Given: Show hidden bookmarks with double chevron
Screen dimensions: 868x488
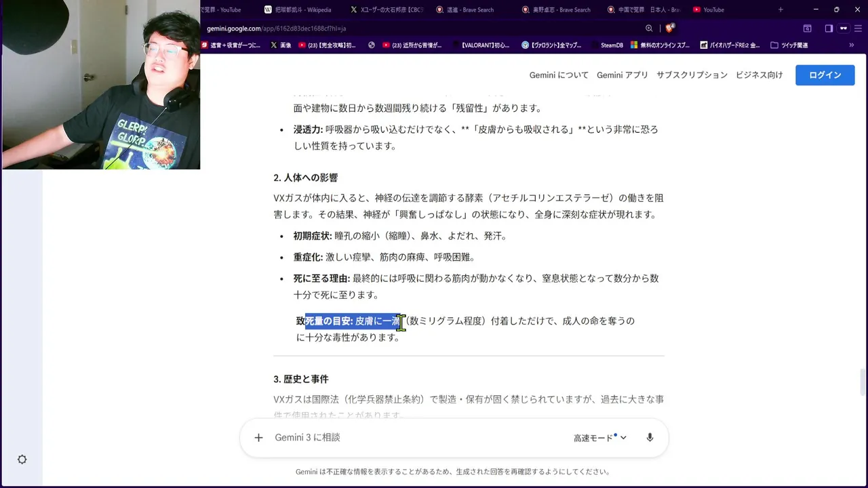Looking at the screenshot, I should point(851,45).
